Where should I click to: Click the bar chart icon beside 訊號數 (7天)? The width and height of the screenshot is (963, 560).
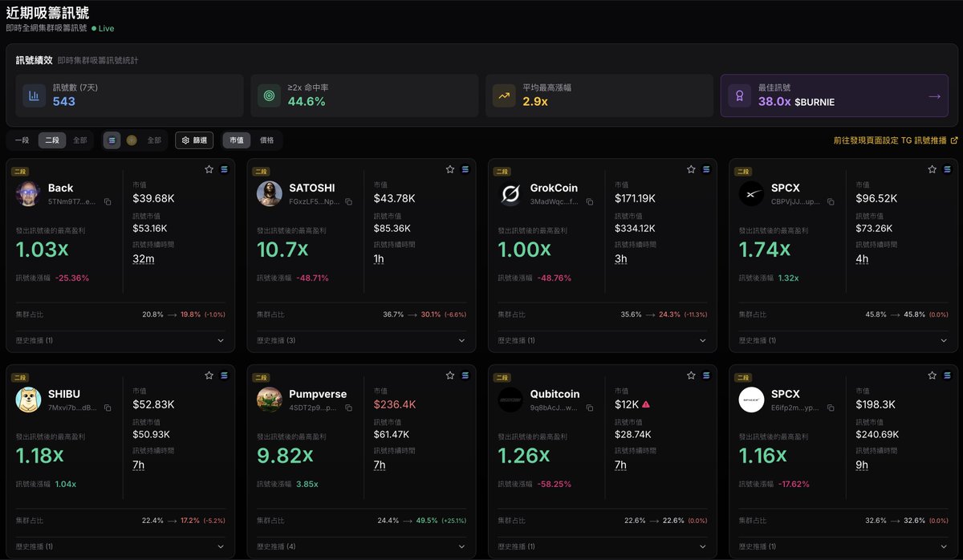click(34, 96)
